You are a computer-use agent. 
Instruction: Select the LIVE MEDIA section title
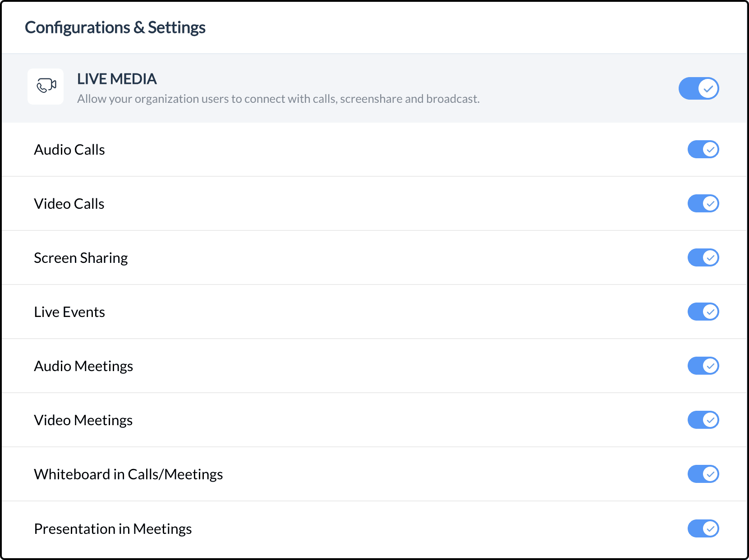[117, 79]
